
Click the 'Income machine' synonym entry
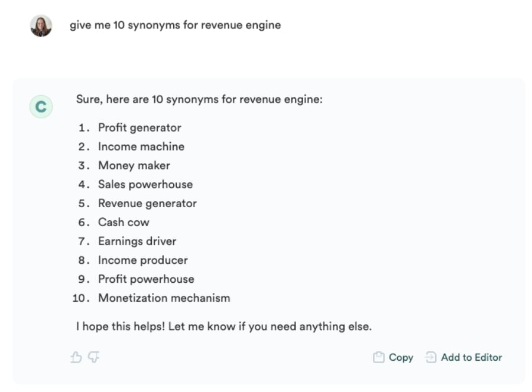click(142, 146)
